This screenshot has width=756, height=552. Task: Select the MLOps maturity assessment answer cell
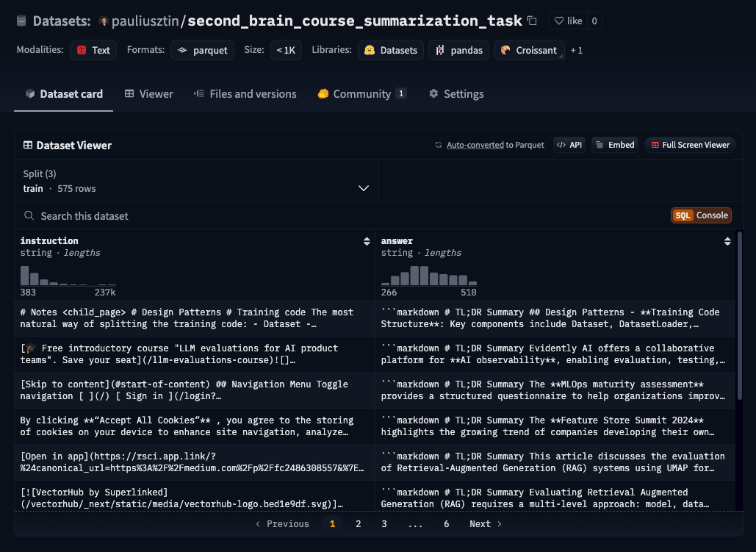click(555, 390)
